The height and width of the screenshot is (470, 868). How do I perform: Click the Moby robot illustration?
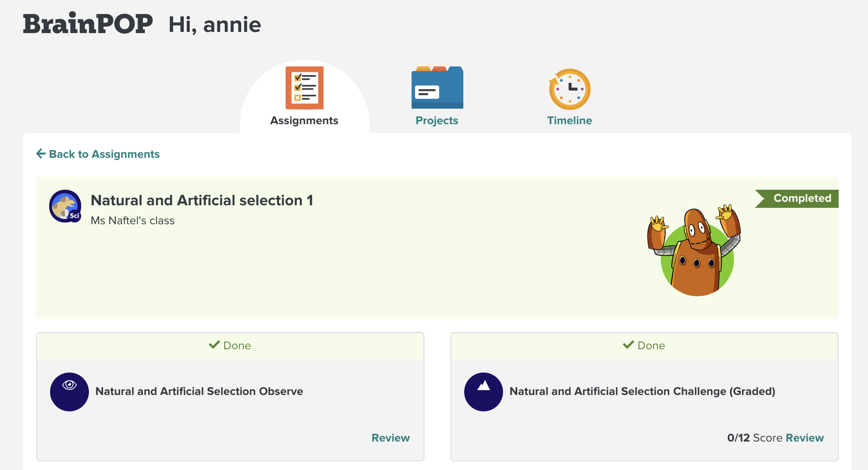[x=694, y=250]
